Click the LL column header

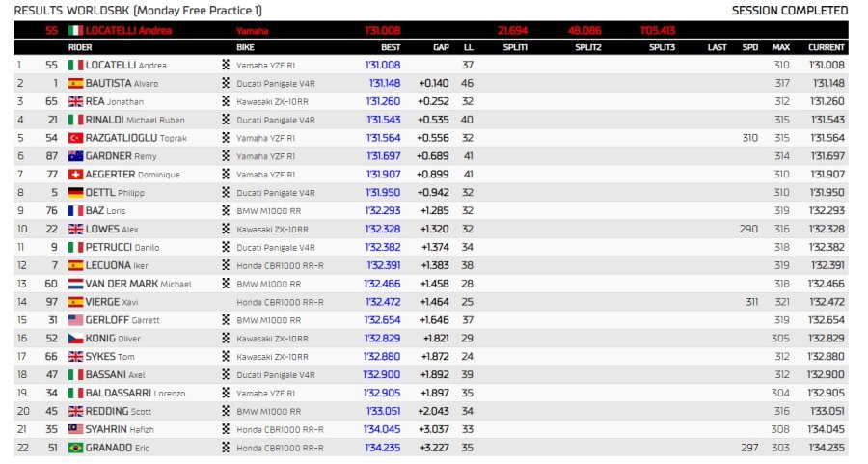(x=469, y=47)
